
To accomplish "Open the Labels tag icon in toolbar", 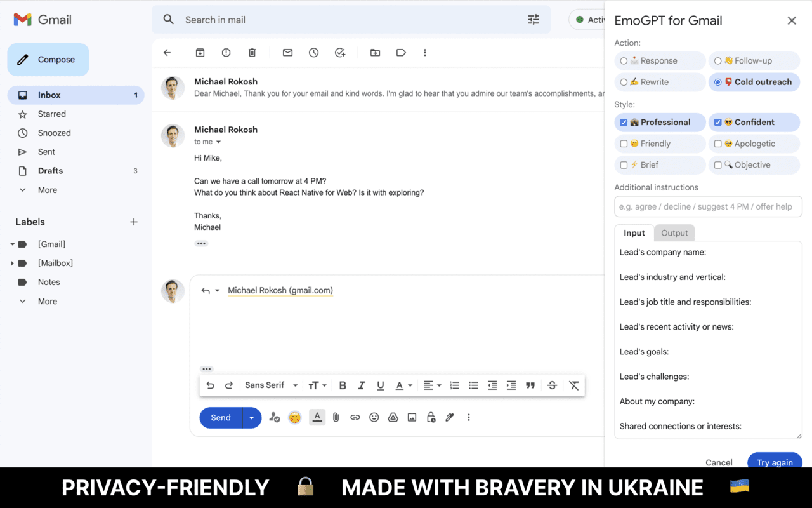I will point(401,53).
